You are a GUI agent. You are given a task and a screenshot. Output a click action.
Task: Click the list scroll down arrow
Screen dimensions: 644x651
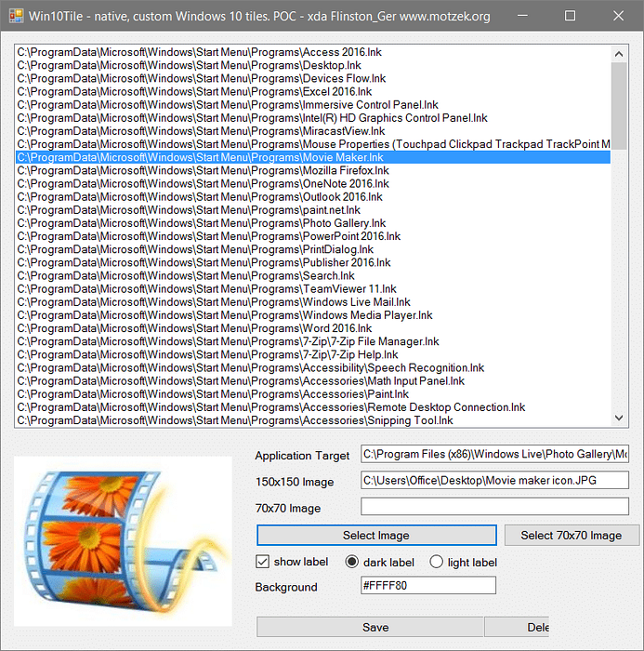point(619,418)
